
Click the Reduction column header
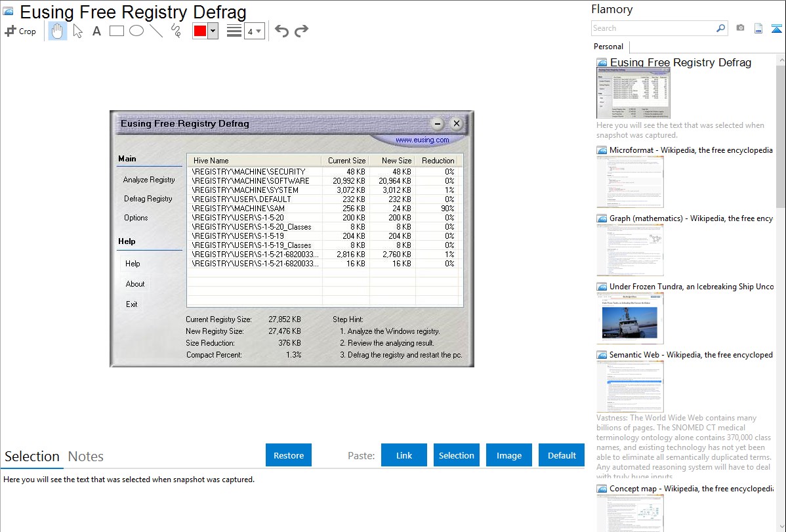(436, 161)
